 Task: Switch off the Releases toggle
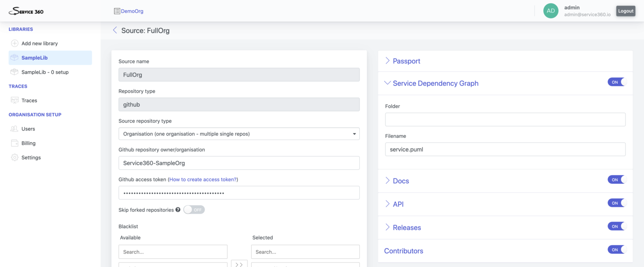coord(617,226)
